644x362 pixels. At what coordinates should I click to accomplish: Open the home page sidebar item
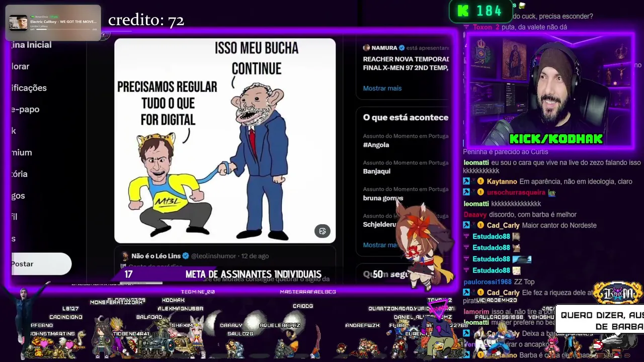(x=31, y=45)
